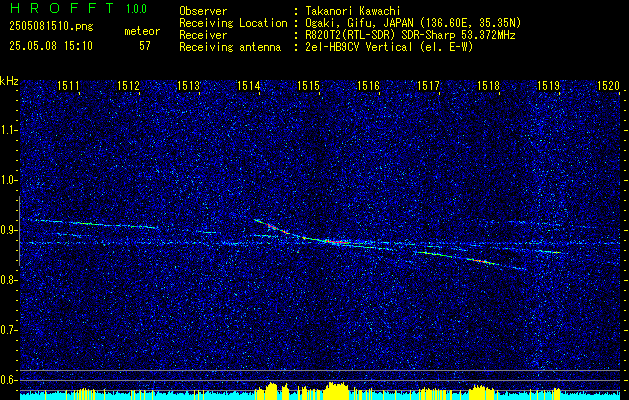Click the 1517 time marker
Screen dimensions: 629x400
(428, 85)
